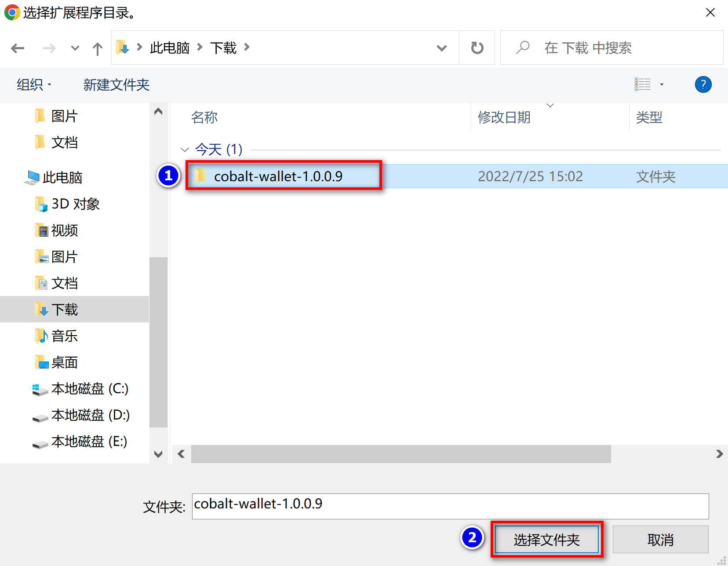Open 本地磁盘 (C:) drive
728x566 pixels.
coord(90,389)
